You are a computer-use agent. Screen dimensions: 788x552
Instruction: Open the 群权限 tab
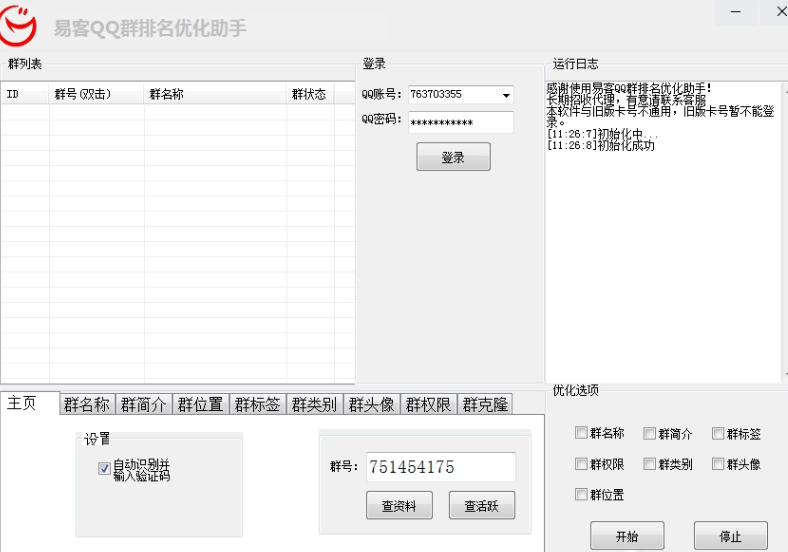click(429, 404)
